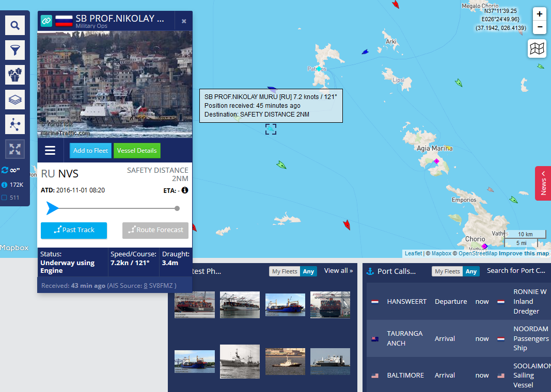The height and width of the screenshot is (392, 551).
Task: Open the My Fleets ships icon
Action: (14, 75)
